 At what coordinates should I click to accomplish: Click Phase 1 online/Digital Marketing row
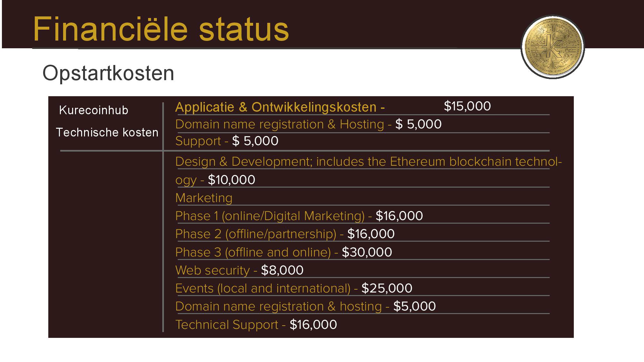tap(299, 216)
